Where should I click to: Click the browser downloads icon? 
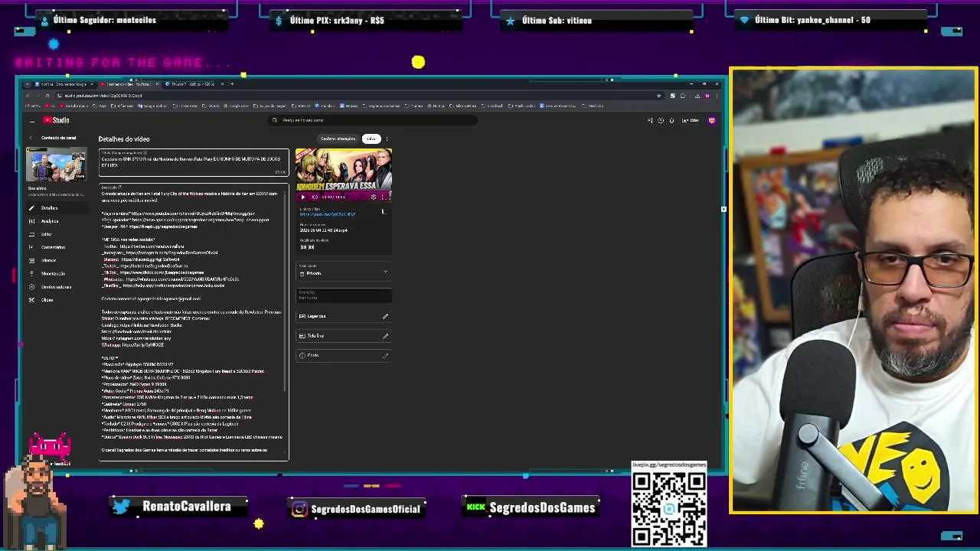[697, 96]
